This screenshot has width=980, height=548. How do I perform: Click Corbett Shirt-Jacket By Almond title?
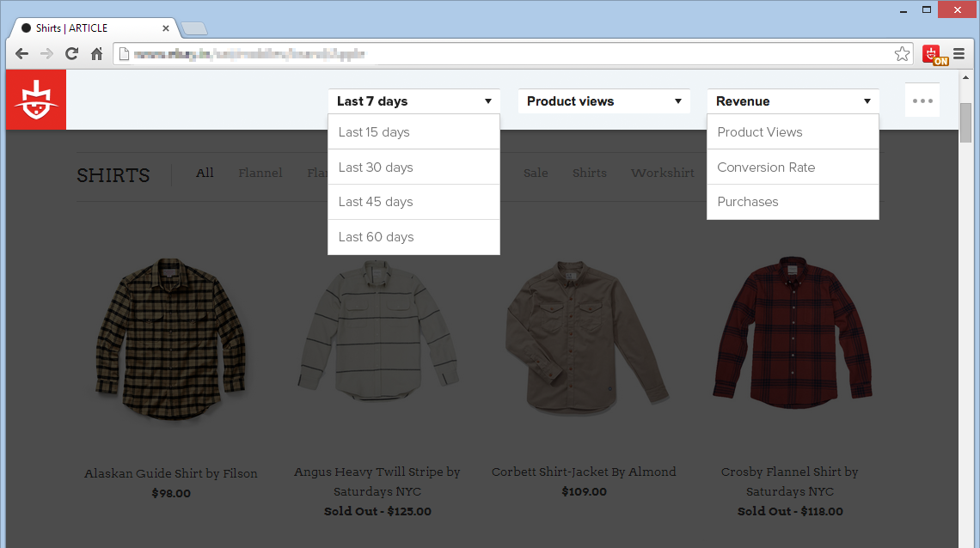(584, 472)
